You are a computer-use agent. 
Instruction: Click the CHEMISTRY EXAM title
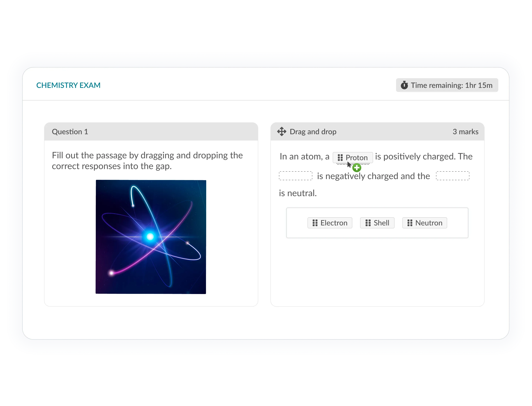tap(68, 85)
